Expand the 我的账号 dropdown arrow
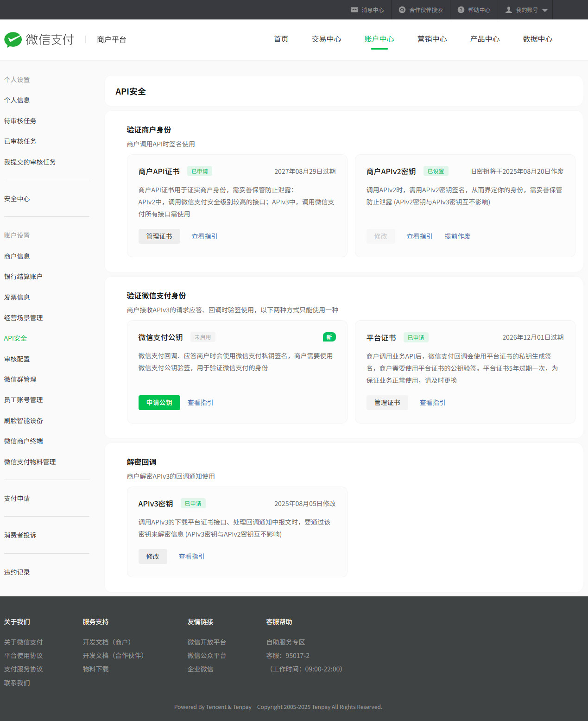 545,10
